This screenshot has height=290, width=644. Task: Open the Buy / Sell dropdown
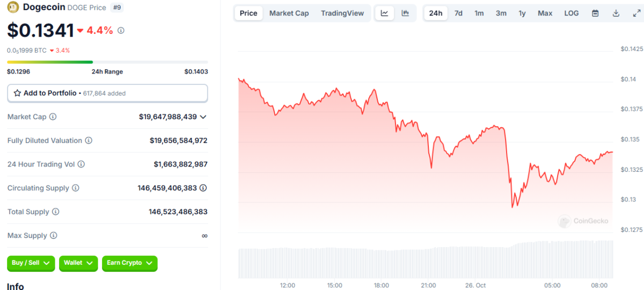coord(31,263)
